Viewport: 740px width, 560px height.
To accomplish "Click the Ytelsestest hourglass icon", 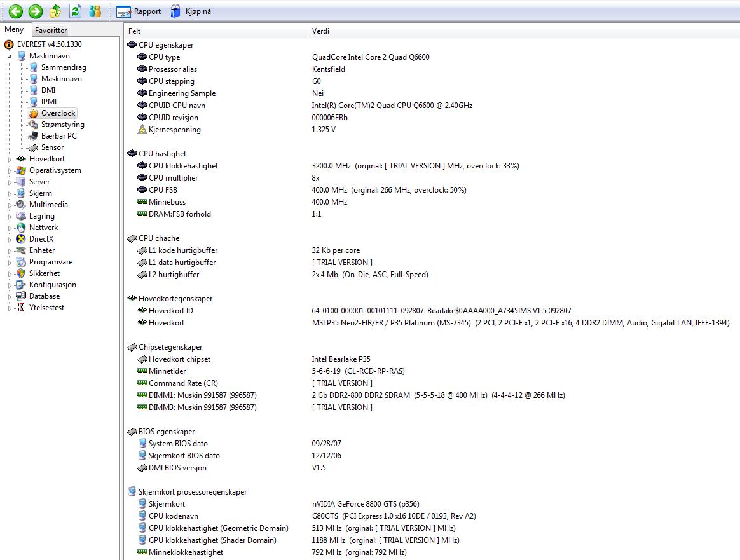I will pyautogui.click(x=21, y=308).
